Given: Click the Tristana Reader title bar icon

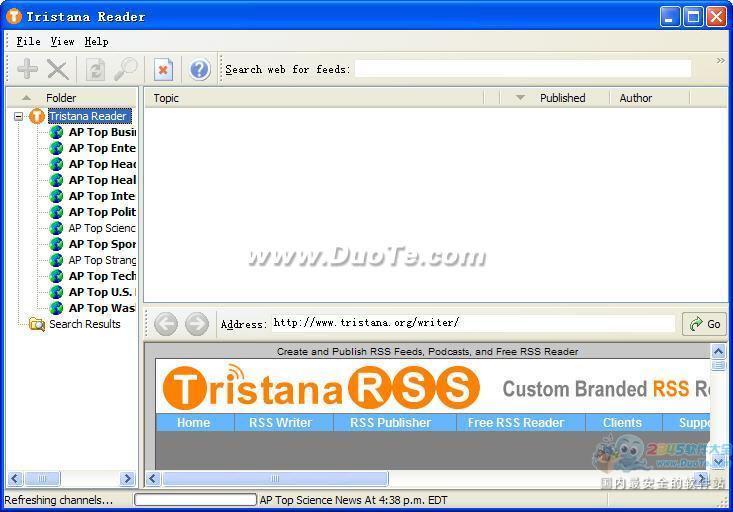Looking at the screenshot, I should click(x=14, y=16).
